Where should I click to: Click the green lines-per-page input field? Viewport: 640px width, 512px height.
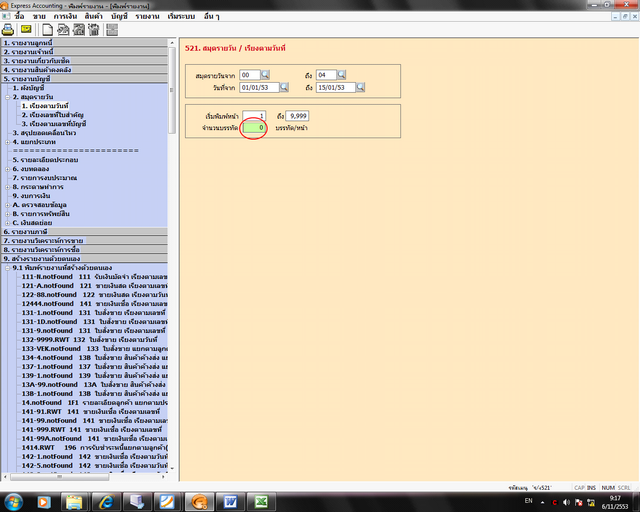click(x=253, y=128)
